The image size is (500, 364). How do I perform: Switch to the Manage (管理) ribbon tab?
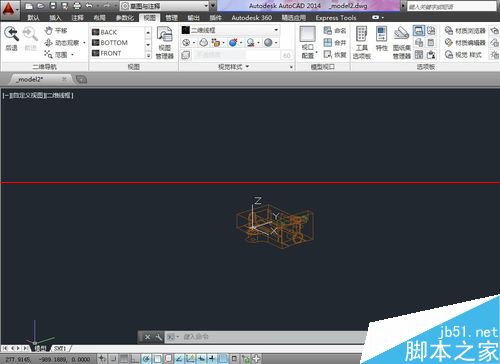[171, 17]
